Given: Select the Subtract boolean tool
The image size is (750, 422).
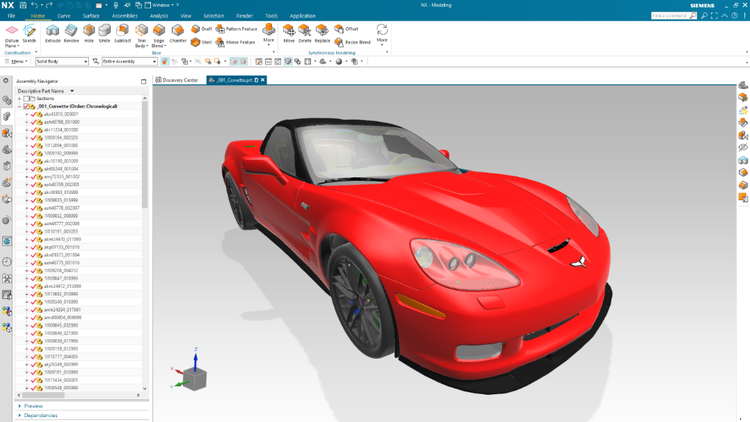Looking at the screenshot, I should (x=122, y=33).
